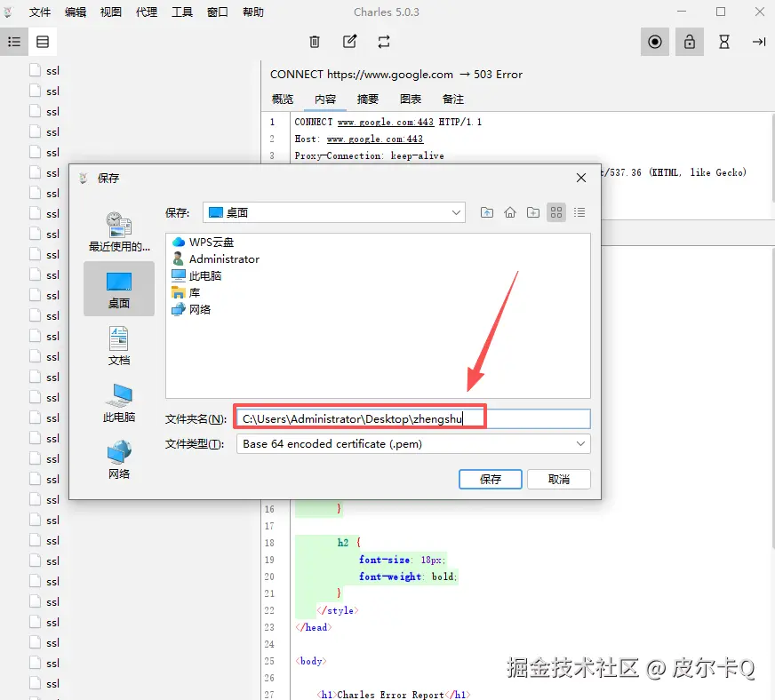Image resolution: width=775 pixels, height=700 pixels.
Task: Select Administrator folder in file list
Action: [x=215, y=259]
